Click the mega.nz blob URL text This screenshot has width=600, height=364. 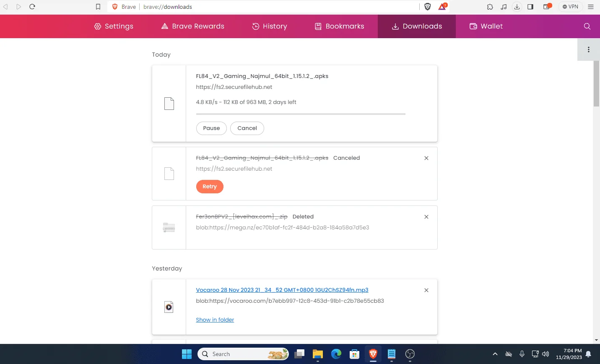pyautogui.click(x=283, y=228)
